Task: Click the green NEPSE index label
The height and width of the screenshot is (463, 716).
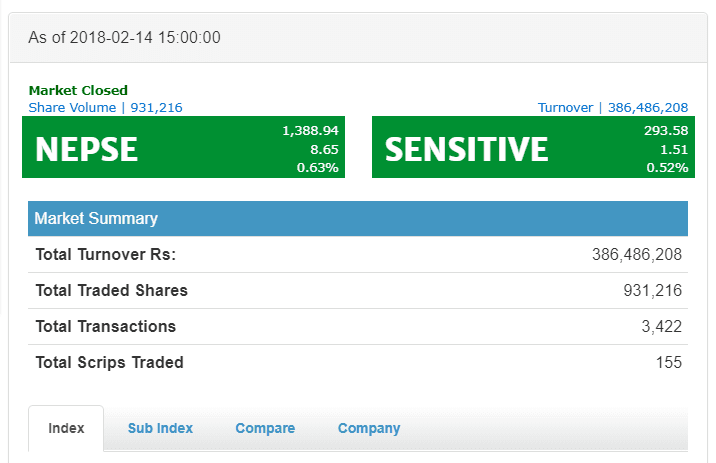Action: point(86,149)
